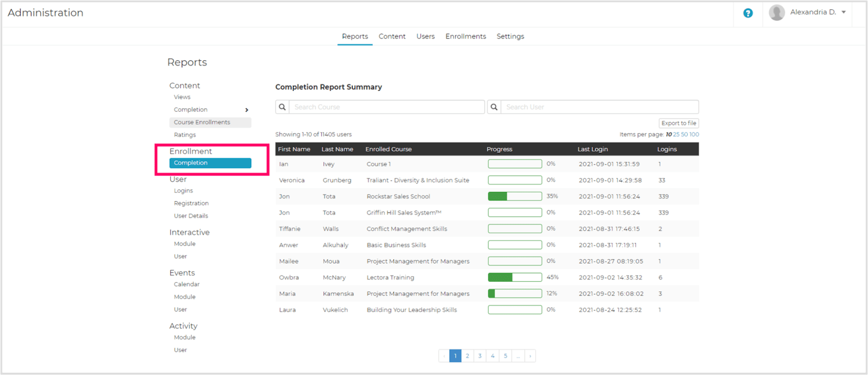The width and height of the screenshot is (868, 375).
Task: Open Views under Content
Action: coord(182,97)
